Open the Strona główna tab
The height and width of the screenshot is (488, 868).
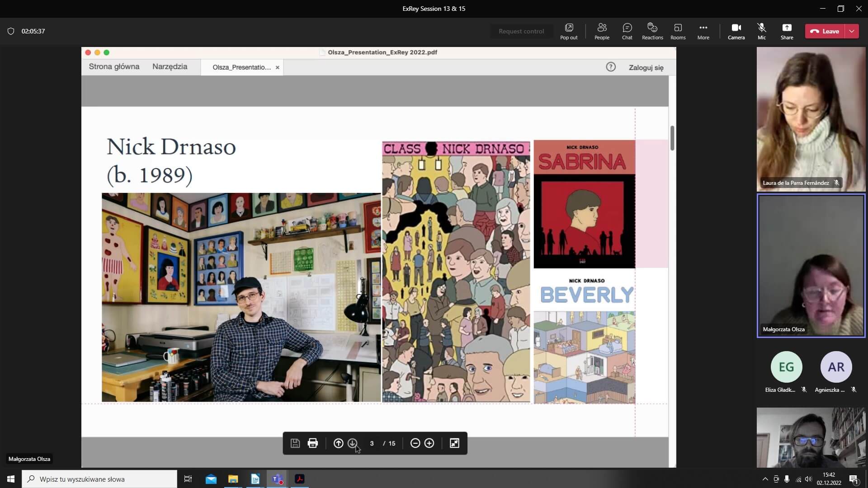[114, 67]
